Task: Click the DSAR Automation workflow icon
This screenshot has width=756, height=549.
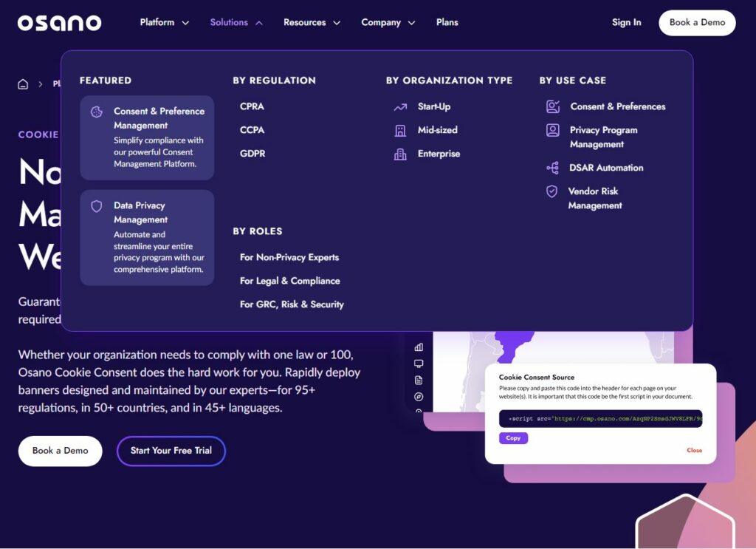Action: pyautogui.click(x=552, y=168)
